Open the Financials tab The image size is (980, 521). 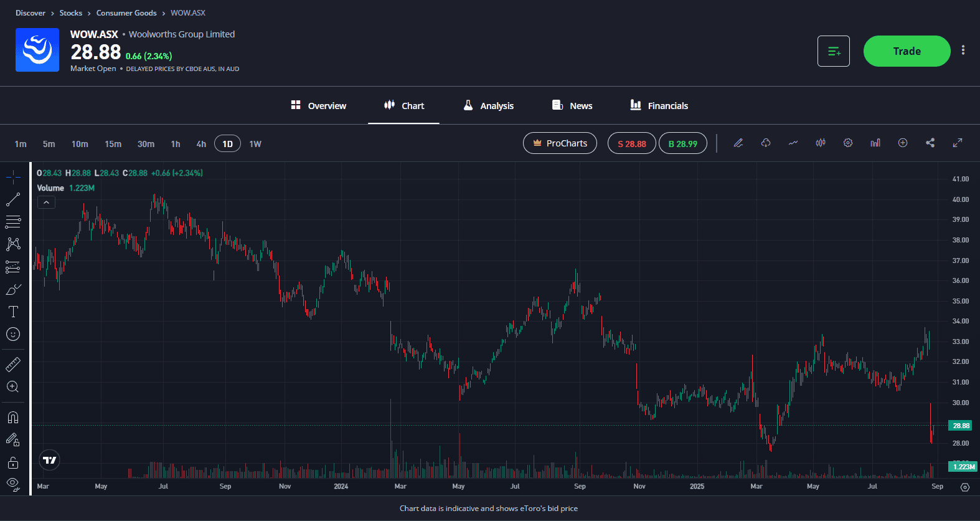(659, 105)
